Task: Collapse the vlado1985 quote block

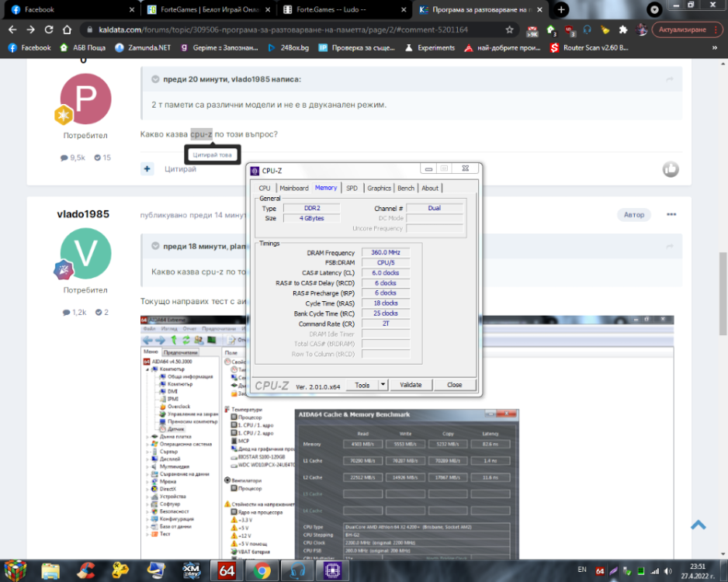Action: [x=155, y=79]
